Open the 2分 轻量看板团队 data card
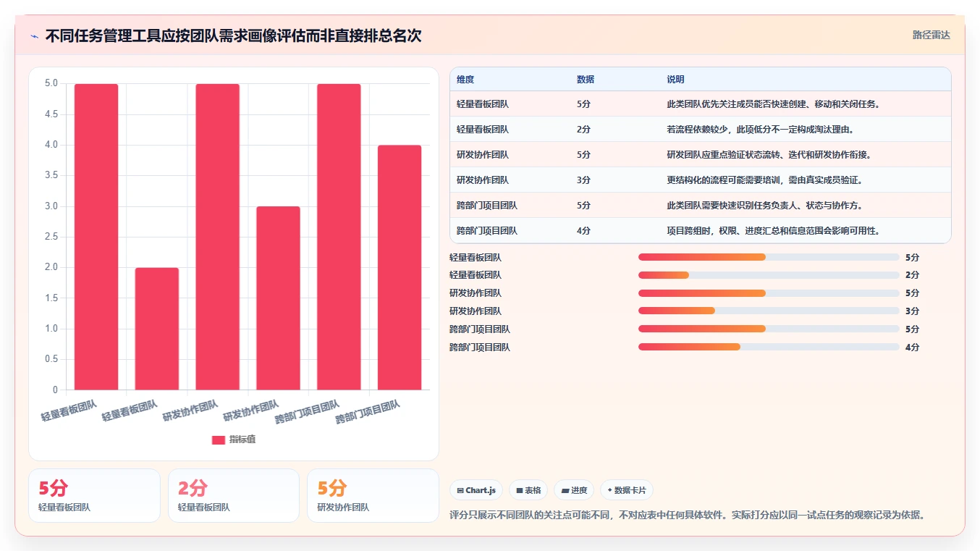Screen dimensions: 980x551 pyautogui.click(x=234, y=496)
